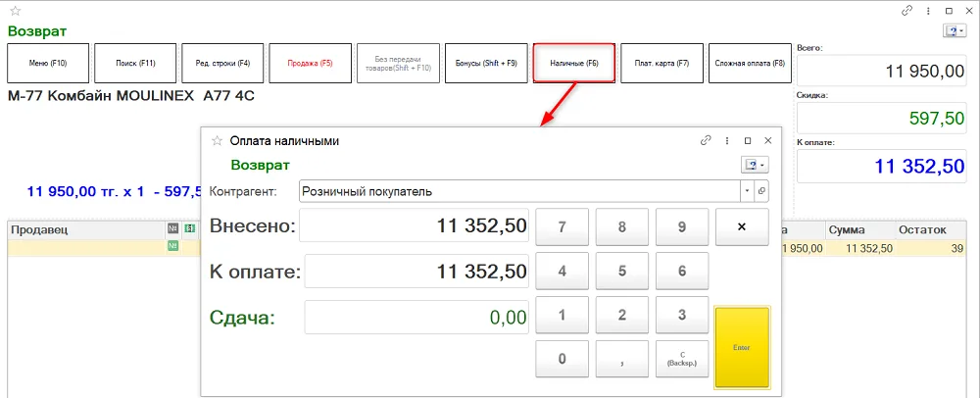This screenshot has width=980, height=398.
Task: Open the three-dot menu in Оплата наличными dialog
Action: click(x=727, y=140)
